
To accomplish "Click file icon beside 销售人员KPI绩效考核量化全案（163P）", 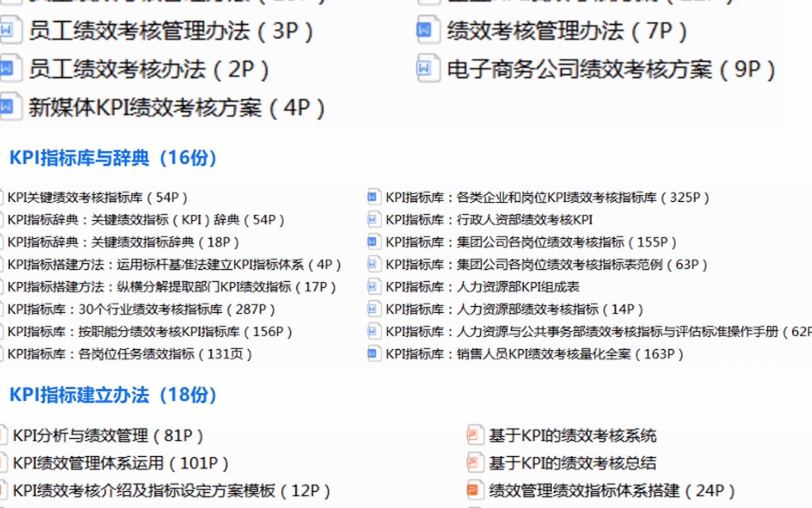I will (x=374, y=354).
